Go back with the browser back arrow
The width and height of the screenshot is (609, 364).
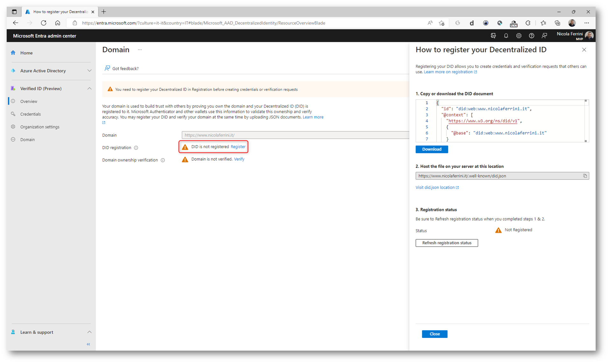[15, 23]
